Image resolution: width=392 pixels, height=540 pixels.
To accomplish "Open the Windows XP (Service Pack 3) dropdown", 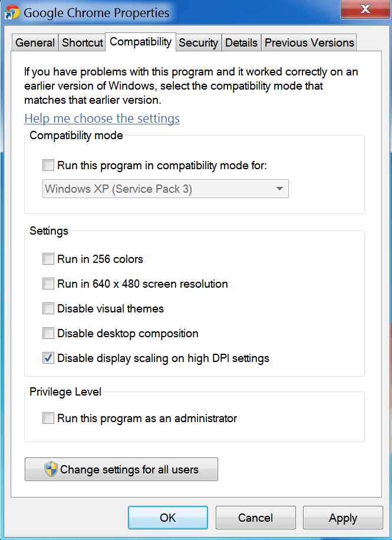I will (x=165, y=189).
